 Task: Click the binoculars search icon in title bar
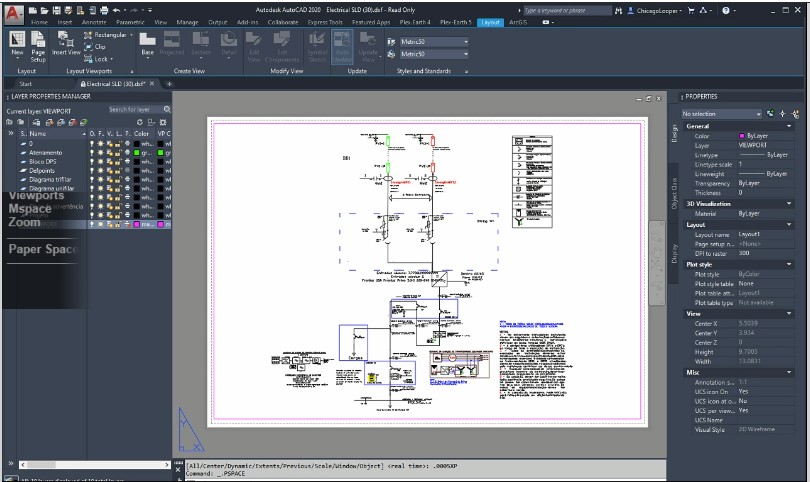[618, 10]
